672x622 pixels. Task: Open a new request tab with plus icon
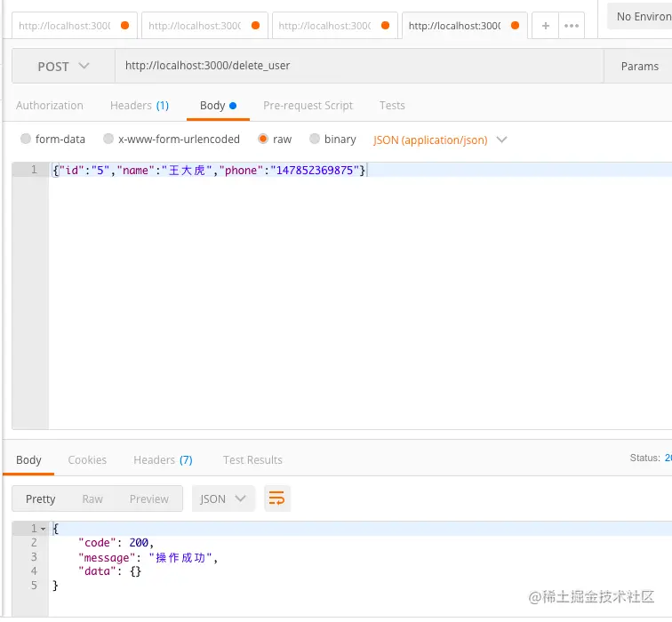[545, 26]
